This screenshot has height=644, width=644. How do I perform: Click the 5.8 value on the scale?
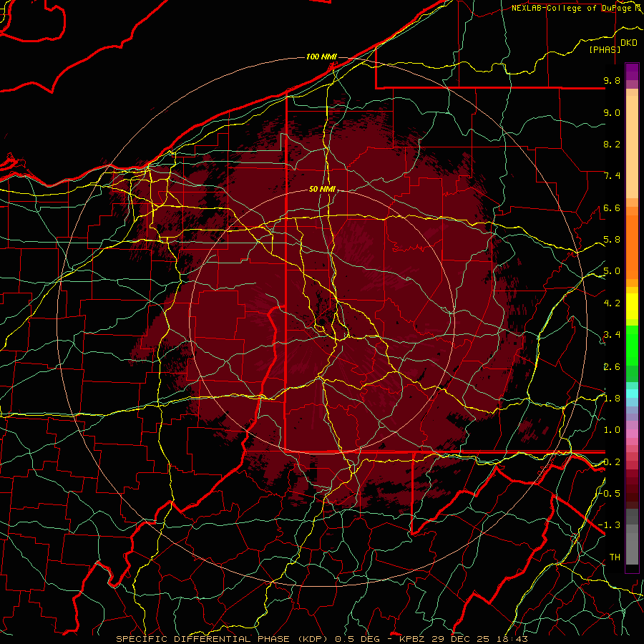612,240
